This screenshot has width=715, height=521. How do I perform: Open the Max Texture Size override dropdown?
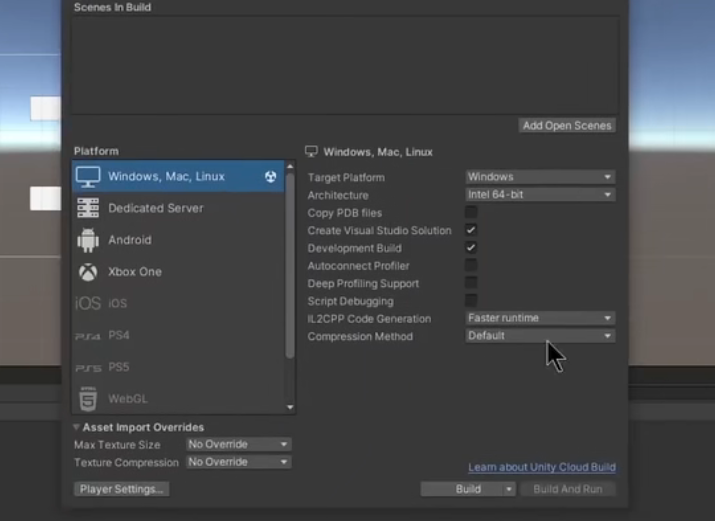pyautogui.click(x=238, y=444)
